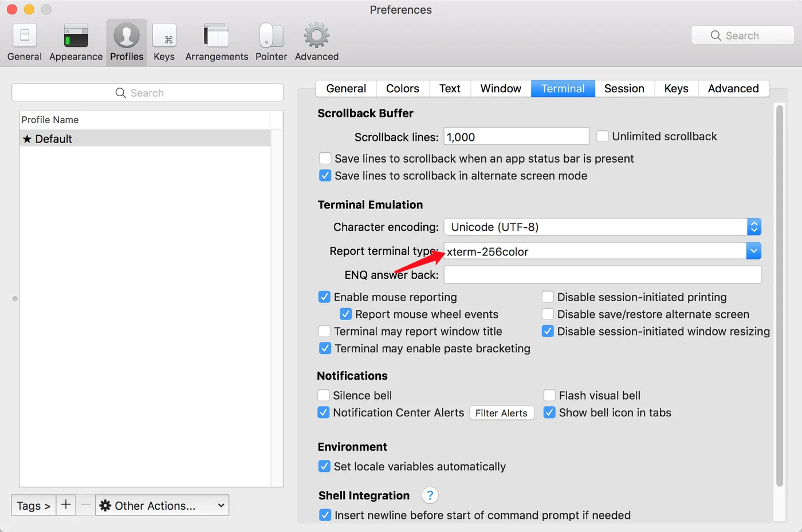This screenshot has height=532, width=802.
Task: Switch to Window tab
Action: (501, 88)
